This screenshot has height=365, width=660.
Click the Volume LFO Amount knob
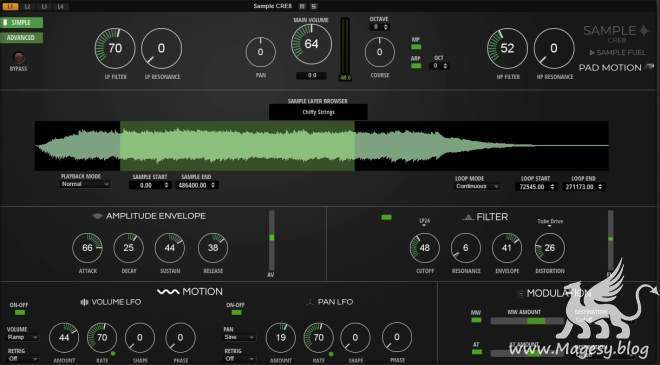pyautogui.click(x=64, y=338)
